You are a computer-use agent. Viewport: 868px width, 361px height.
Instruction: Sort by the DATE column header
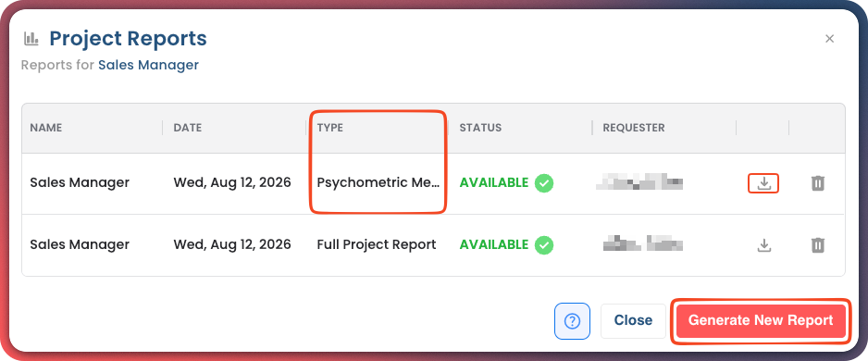click(188, 128)
